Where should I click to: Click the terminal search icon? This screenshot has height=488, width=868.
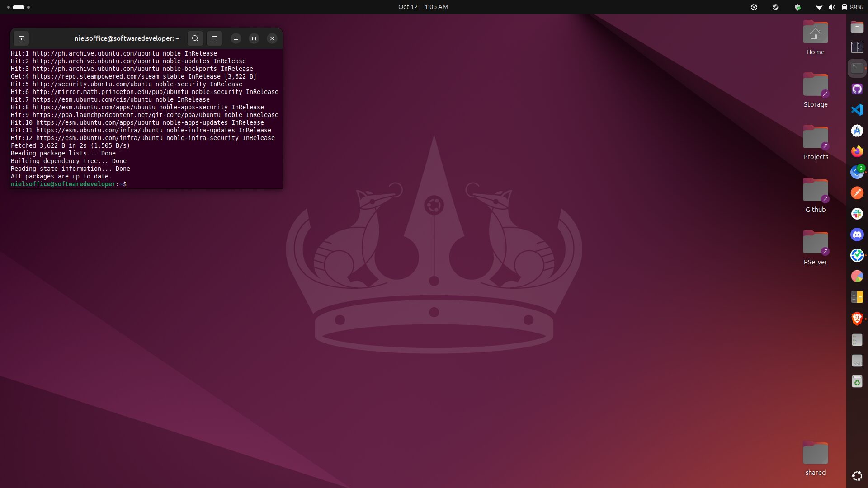195,38
